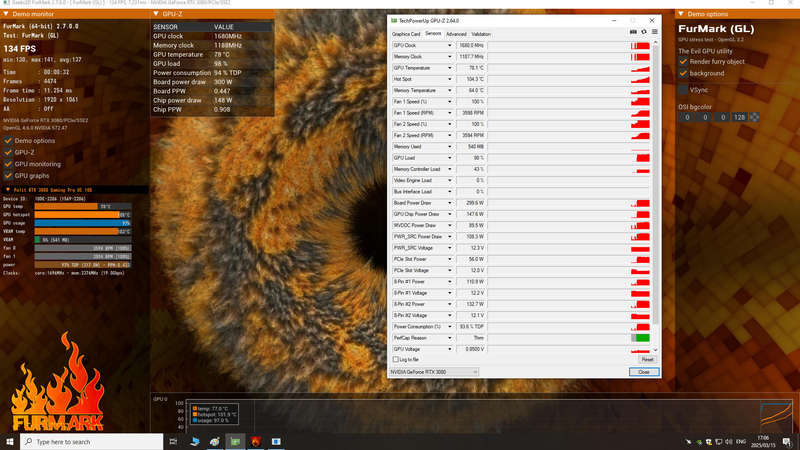Click GPU-Z refresh icon

pos(644,32)
